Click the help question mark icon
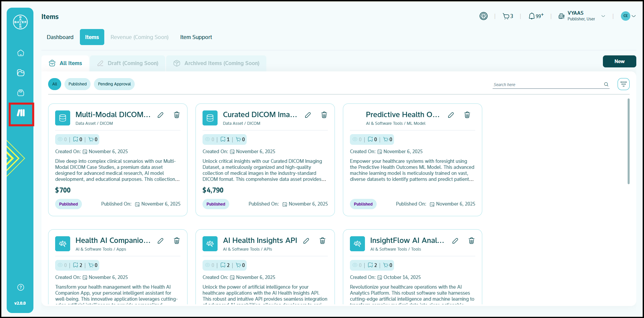Screen dimensions: 644x318 (21, 287)
